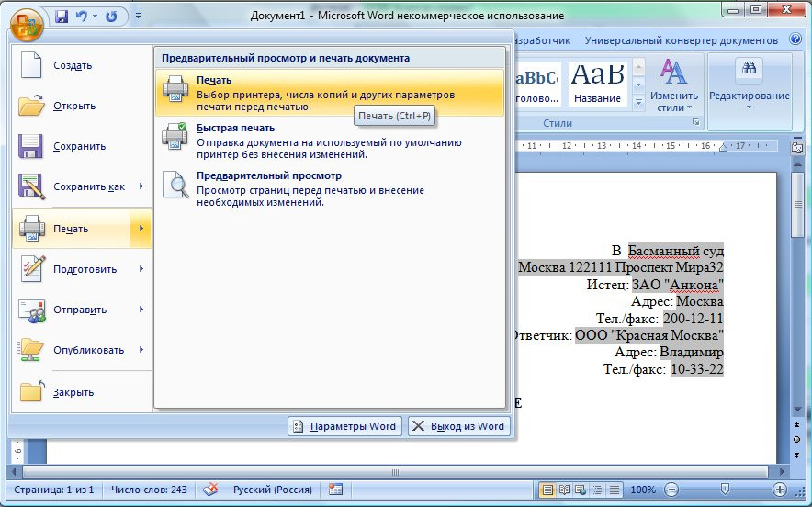Click the spelling check icon in status bar
The height and width of the screenshot is (507, 812).
211,490
